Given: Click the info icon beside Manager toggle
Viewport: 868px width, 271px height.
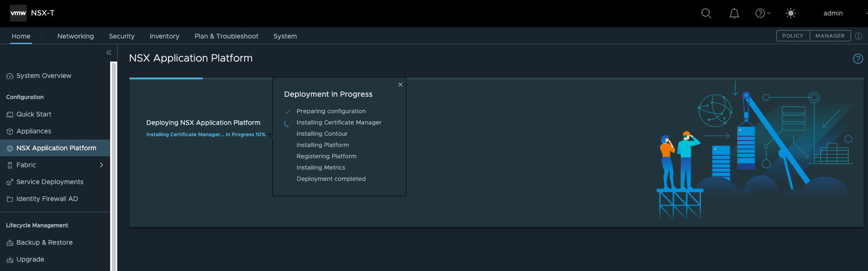Looking at the screenshot, I should [x=859, y=36].
